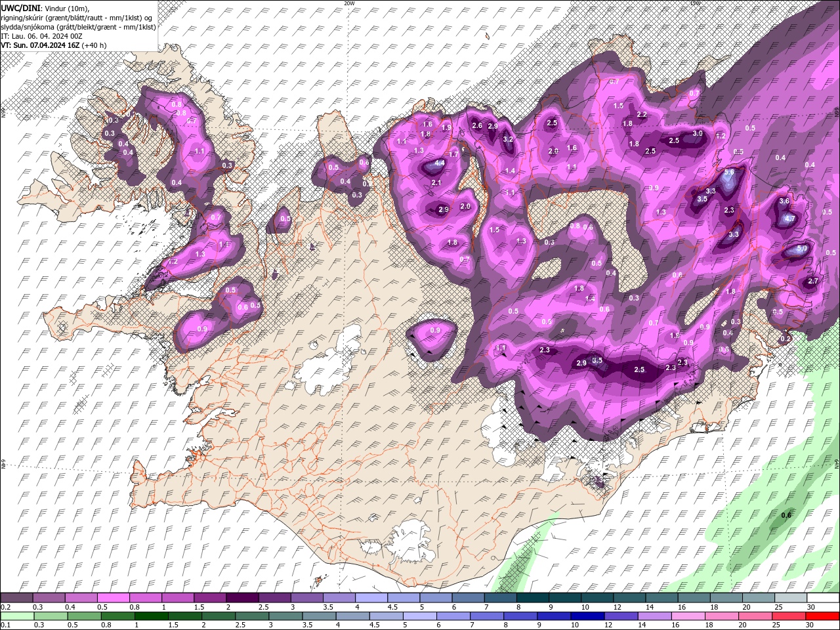Click the 2.1 value below the 4.4 label
Viewport: 840px width, 630px height.
point(436,182)
